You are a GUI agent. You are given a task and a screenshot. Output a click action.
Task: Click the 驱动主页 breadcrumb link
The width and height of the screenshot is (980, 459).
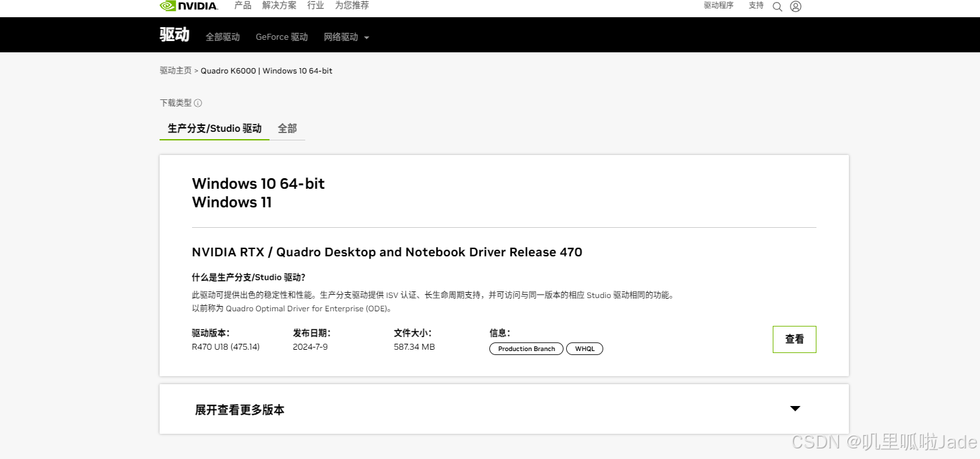coord(175,71)
